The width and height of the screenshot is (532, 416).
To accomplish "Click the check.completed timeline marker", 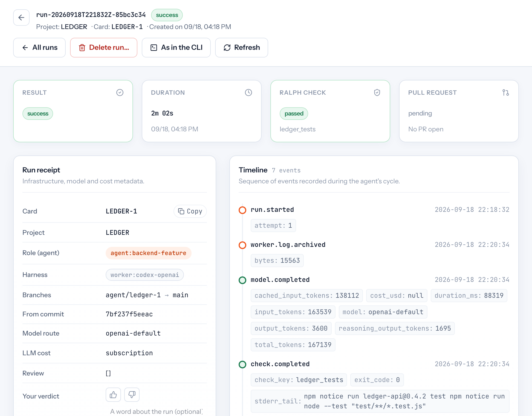I will [242, 364].
